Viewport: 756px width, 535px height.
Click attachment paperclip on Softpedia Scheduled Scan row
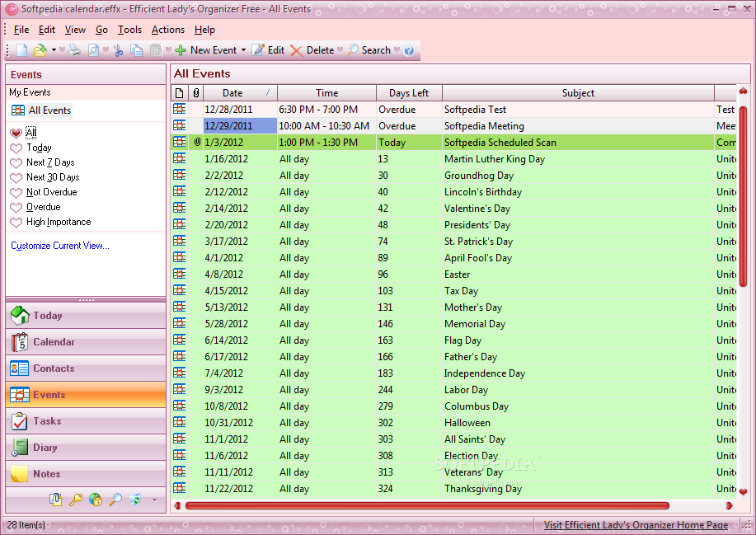click(197, 142)
